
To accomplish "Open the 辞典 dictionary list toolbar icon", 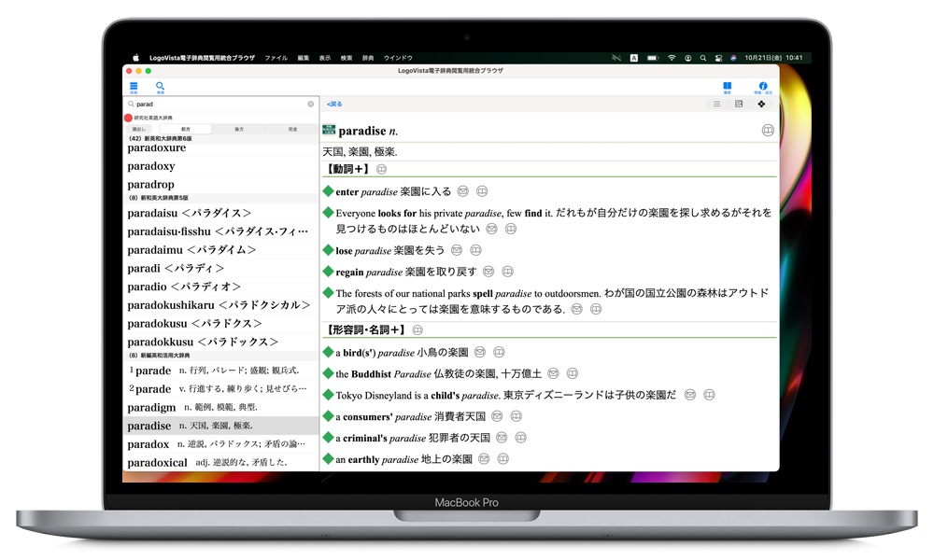I will (x=134, y=88).
